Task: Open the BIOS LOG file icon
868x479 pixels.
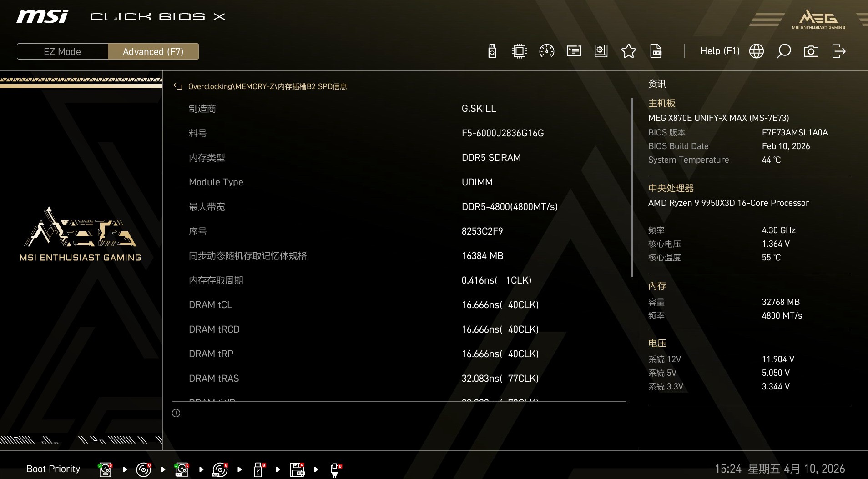Action: point(656,51)
